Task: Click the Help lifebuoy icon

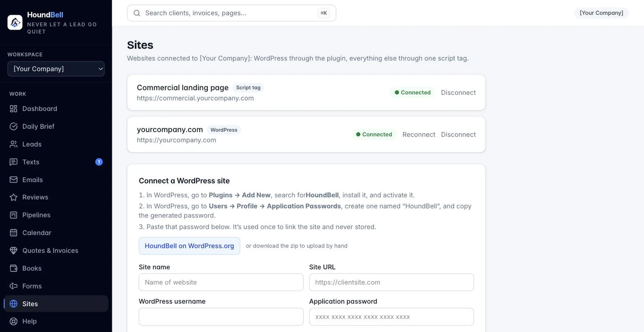Action: [x=14, y=321]
